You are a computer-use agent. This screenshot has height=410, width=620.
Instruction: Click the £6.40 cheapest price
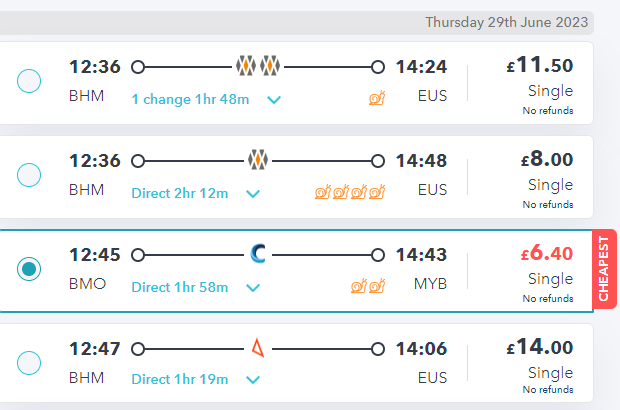pos(547,253)
